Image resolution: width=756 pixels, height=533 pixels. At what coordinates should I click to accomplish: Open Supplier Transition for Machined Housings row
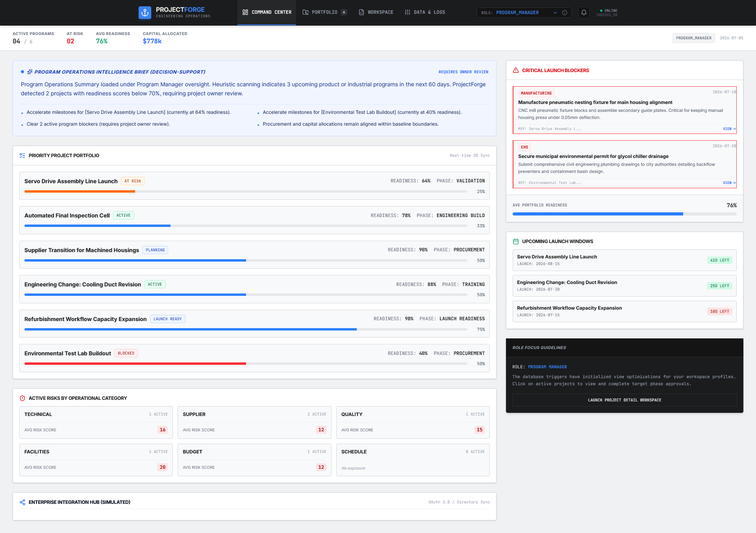[254, 254]
